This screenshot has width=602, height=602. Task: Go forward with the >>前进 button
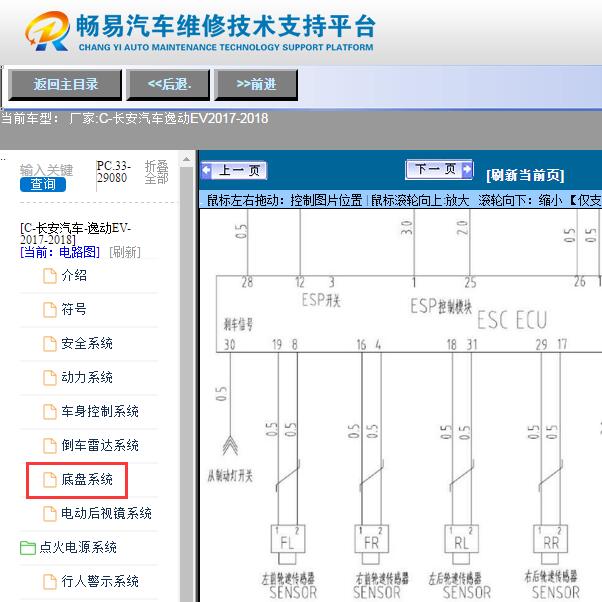(x=256, y=85)
